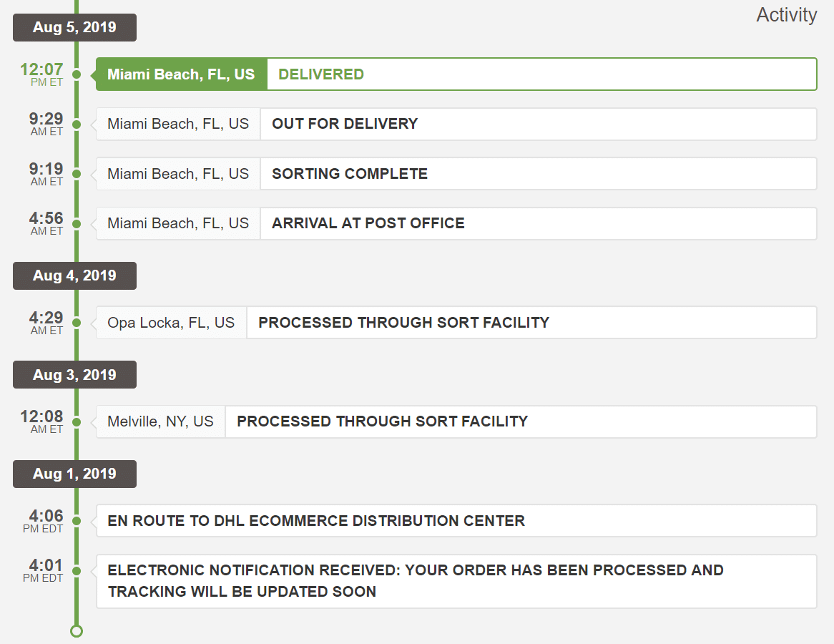Click the 12:08 AM timeline dot
The image size is (834, 644).
(x=77, y=422)
